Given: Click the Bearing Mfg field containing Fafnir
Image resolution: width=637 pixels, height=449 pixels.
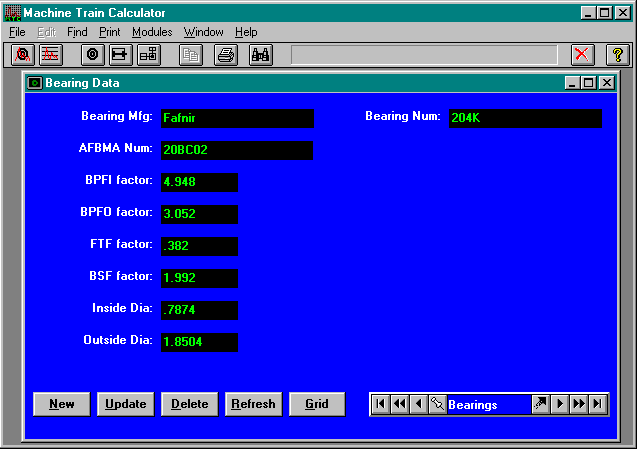Looking at the screenshot, I should (x=237, y=118).
